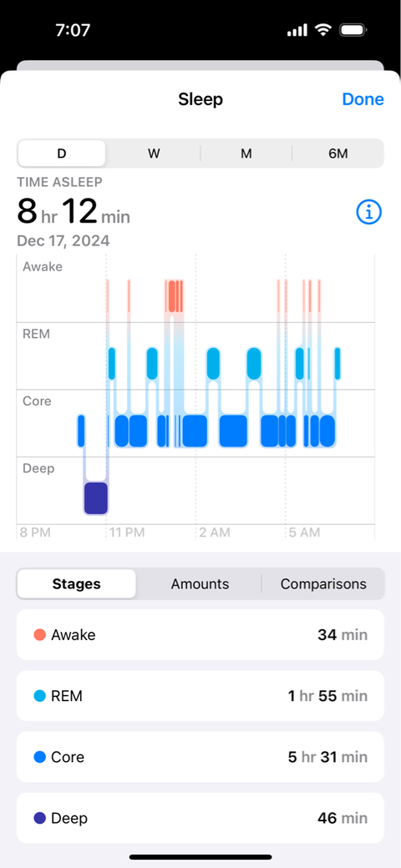Tap the indigo Deep color dot
This screenshot has height=868, width=401.
[x=39, y=818]
